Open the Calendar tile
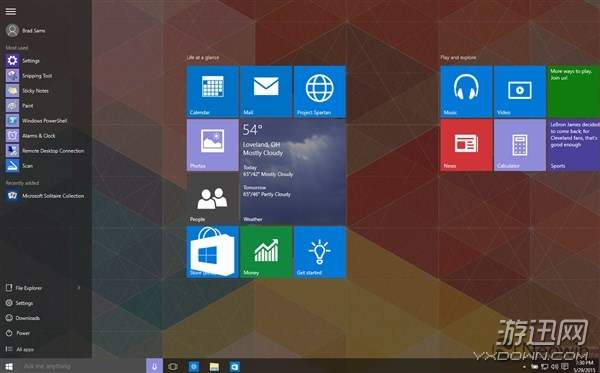The height and width of the screenshot is (373, 600). 212,91
